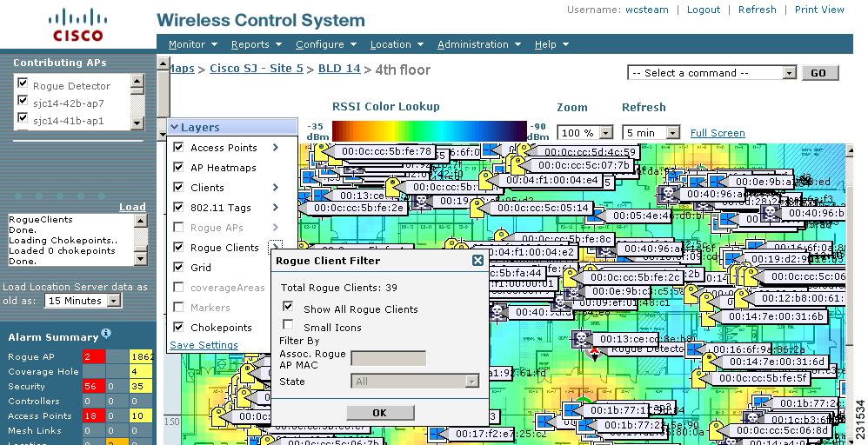
Task: Click the GO button
Action: coord(820,73)
